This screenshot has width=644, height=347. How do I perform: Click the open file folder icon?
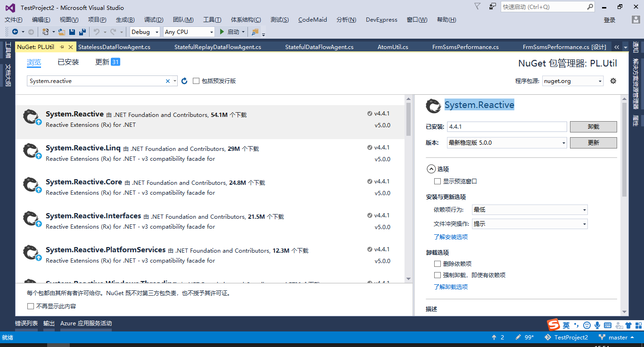[61, 32]
